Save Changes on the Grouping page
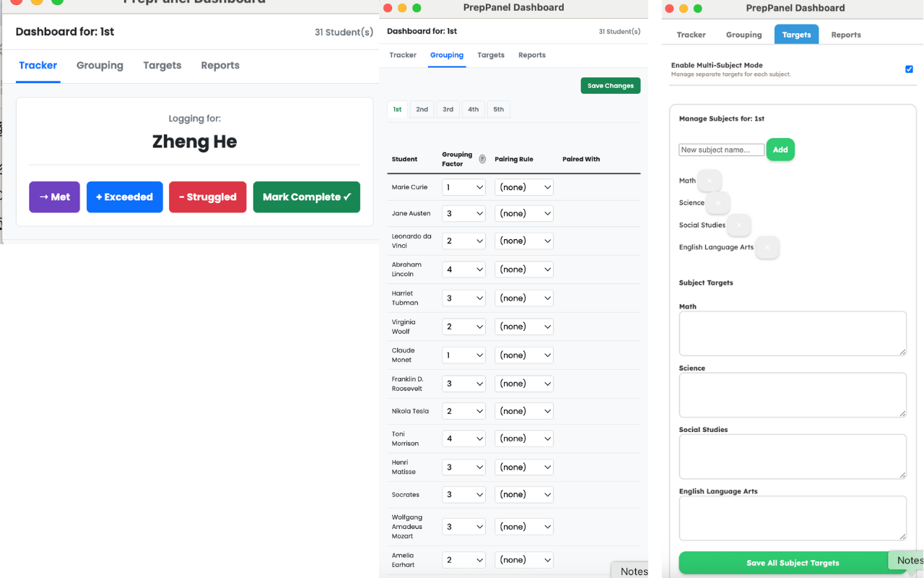This screenshot has width=924, height=578. point(610,85)
